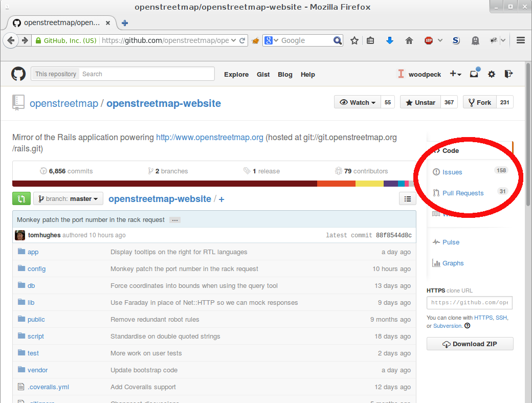Screen dimensions: 532x403
Task: Open the Adblock Plus dropdown arrow
Action: 440,40
